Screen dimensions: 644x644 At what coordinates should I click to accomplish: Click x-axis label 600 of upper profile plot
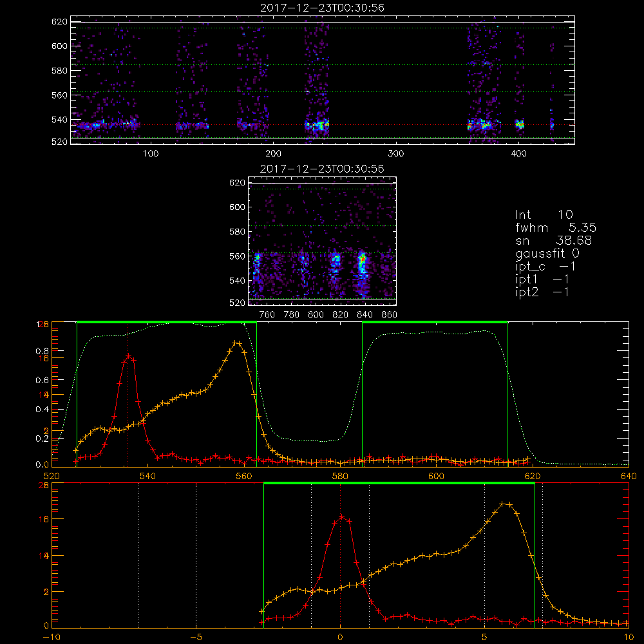[x=436, y=476]
